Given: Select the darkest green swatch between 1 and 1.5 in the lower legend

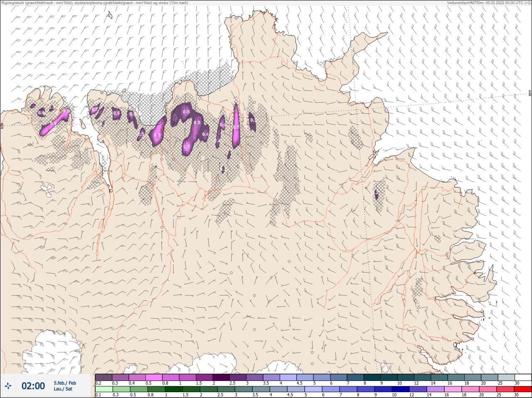Looking at the screenshot, I should 173,389.
